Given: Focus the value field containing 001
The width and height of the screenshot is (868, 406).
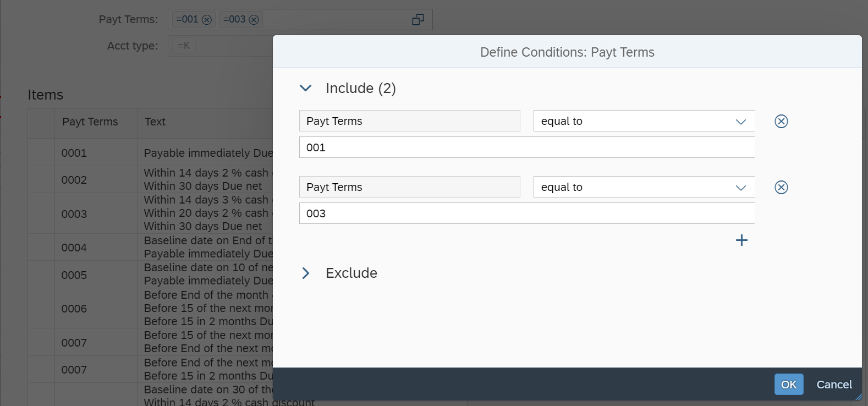Looking at the screenshot, I should 526,147.
